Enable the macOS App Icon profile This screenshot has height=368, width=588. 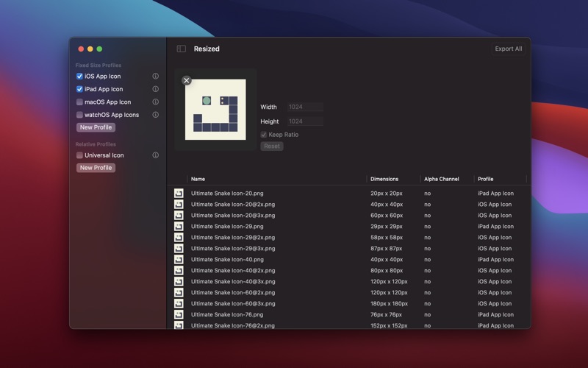(x=79, y=102)
